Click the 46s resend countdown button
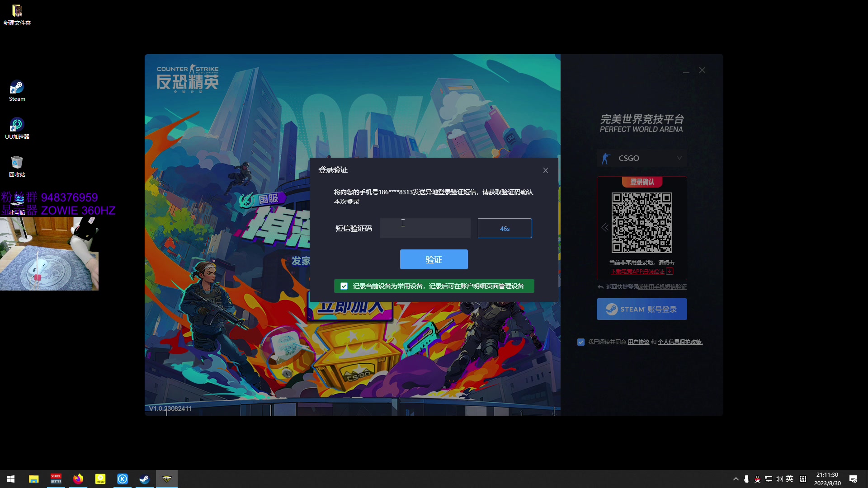Viewport: 868px width, 488px height. pyautogui.click(x=505, y=228)
